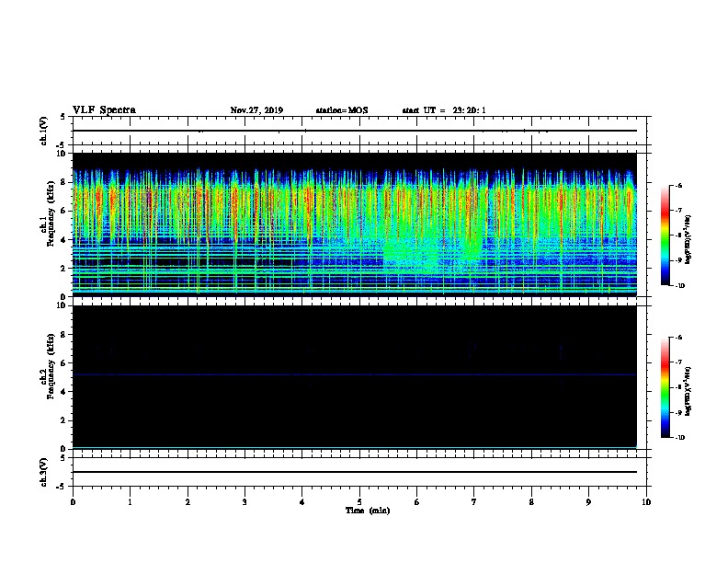Click the "ch.3(V)" axis label
Image resolution: width=728 pixels, height=563 pixels.
[x=43, y=472]
